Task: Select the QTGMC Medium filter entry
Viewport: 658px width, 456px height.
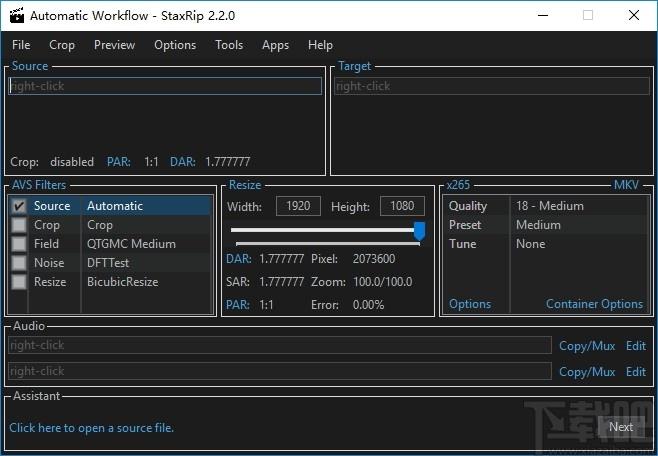Action: point(131,244)
